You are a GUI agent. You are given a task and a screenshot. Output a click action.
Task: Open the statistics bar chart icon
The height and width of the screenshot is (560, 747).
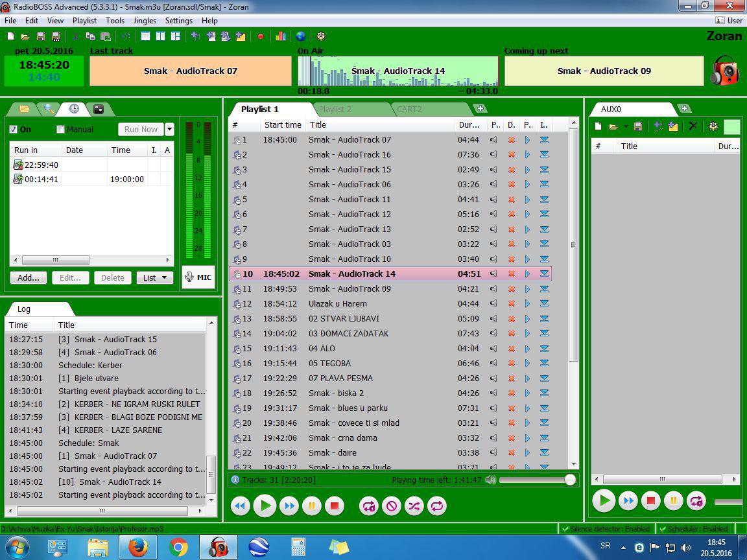click(x=281, y=36)
